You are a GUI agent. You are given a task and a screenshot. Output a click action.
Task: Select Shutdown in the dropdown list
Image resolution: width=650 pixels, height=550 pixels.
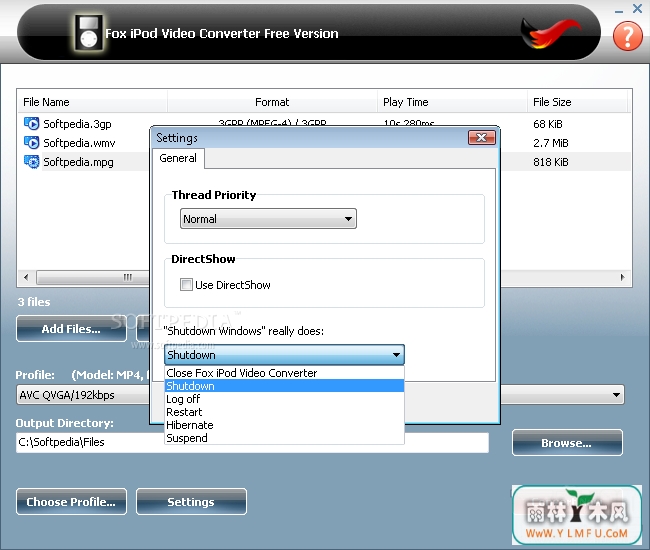284,386
